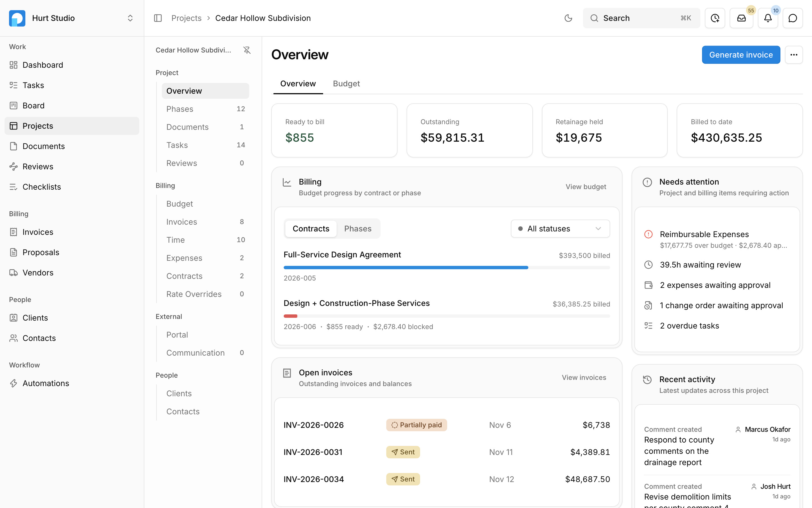Viewport: 812px width, 508px height.
Task: Open Proposals in left sidebar
Action: [x=72, y=252]
